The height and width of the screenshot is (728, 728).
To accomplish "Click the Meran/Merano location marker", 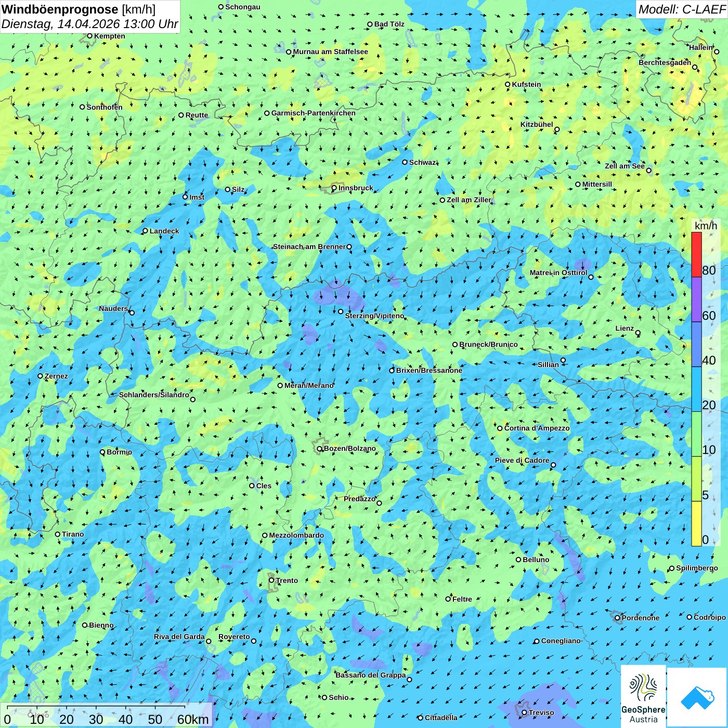I will tap(280, 385).
